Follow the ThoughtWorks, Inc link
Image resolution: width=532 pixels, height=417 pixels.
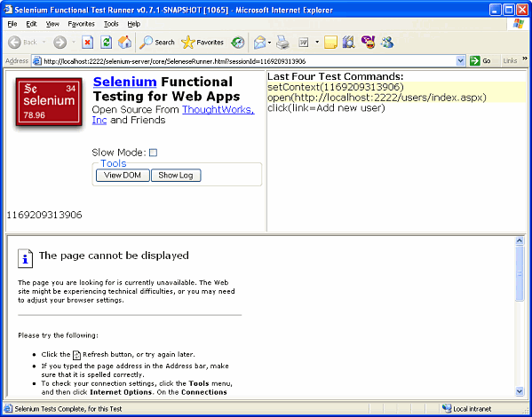pyautogui.click(x=173, y=114)
